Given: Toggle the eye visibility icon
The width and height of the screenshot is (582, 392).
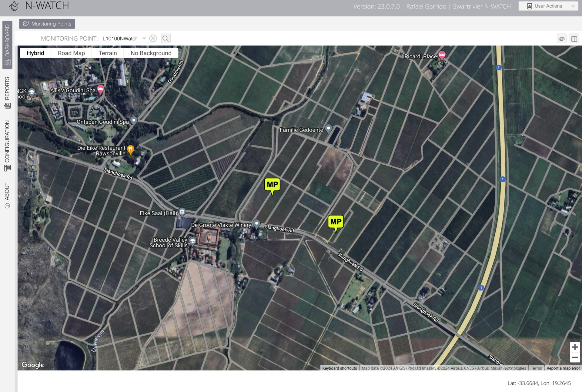Looking at the screenshot, I should [x=562, y=39].
